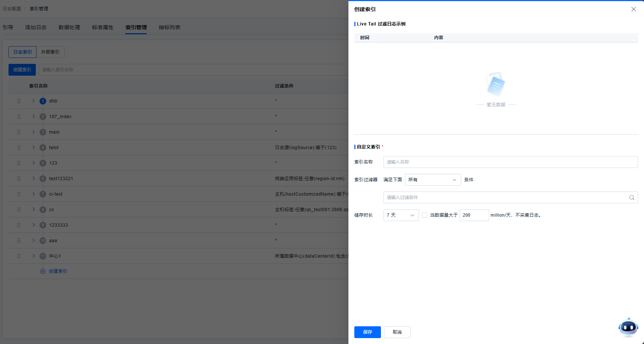Click the 取消 button
The width and height of the screenshot is (644, 344).
pyautogui.click(x=397, y=332)
